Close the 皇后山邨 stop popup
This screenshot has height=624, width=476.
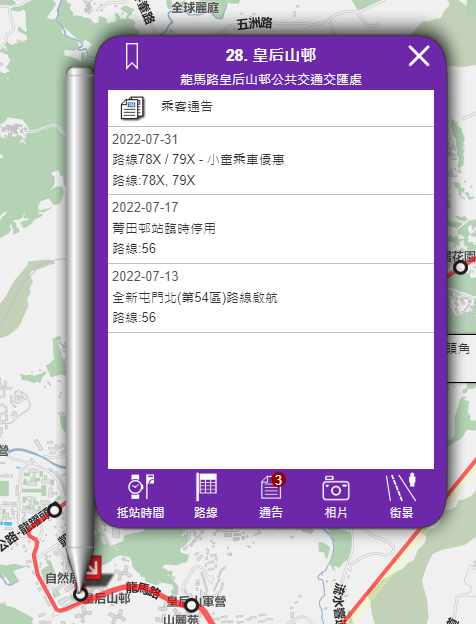coord(419,56)
